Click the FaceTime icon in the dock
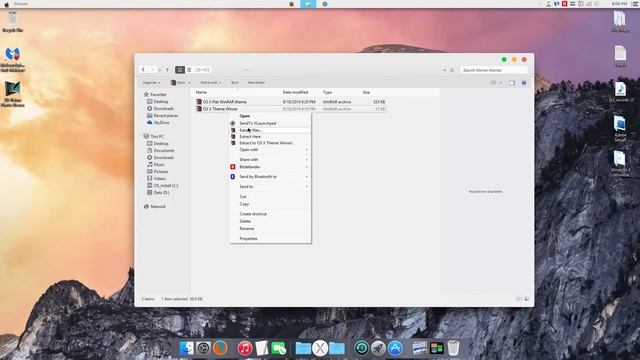This screenshot has height=360, width=640. pos(279,348)
